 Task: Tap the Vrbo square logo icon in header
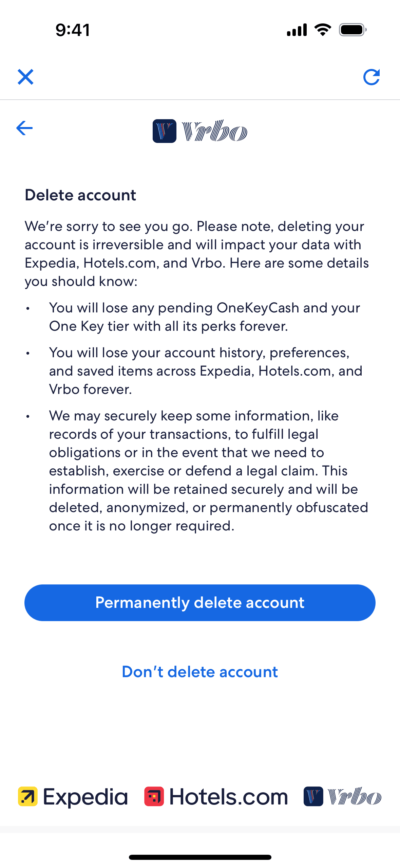pyautogui.click(x=165, y=131)
